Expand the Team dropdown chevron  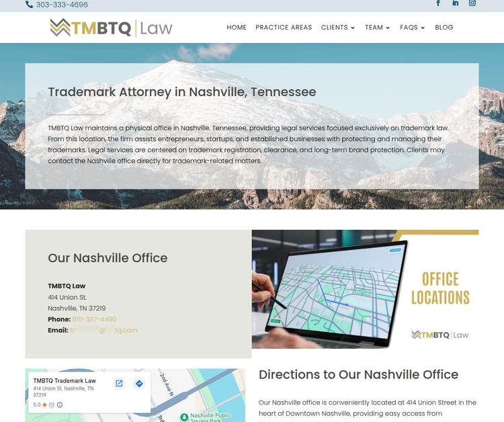tap(388, 28)
